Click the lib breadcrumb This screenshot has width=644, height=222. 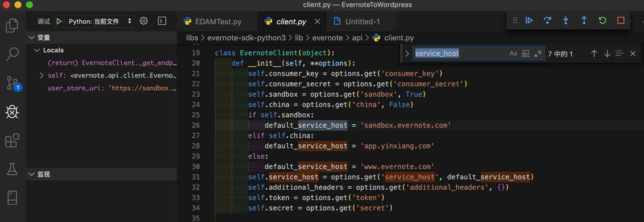pyautogui.click(x=299, y=38)
